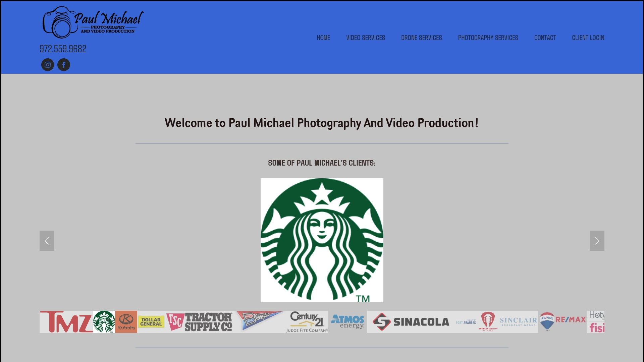Go to the Contact page
The image size is (644, 362).
545,38
